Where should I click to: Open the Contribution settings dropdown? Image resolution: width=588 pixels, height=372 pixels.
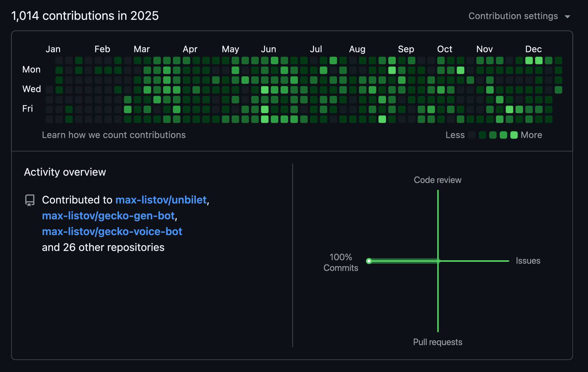(513, 16)
